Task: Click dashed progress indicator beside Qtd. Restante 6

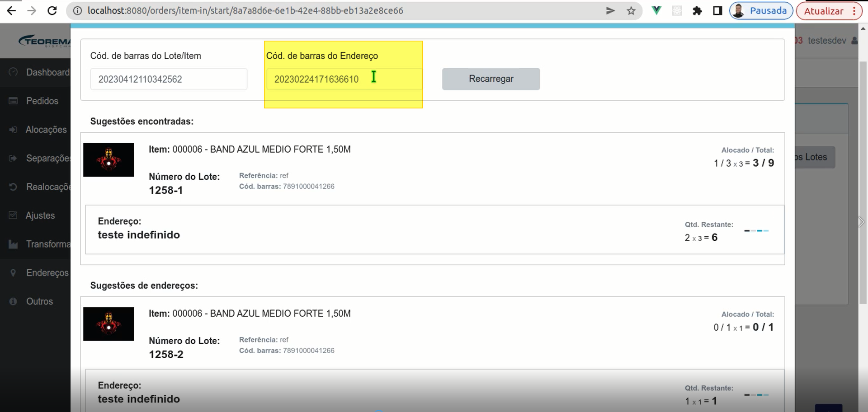Action: 756,231
